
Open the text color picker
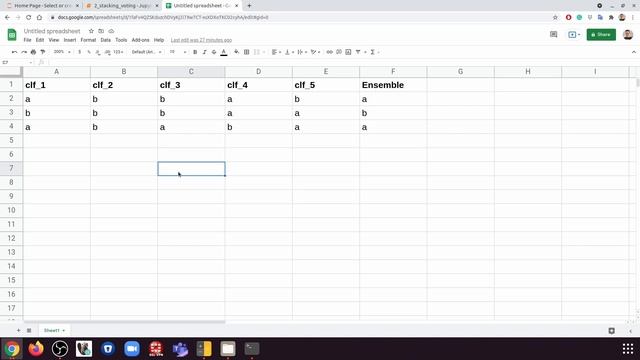tap(224, 52)
